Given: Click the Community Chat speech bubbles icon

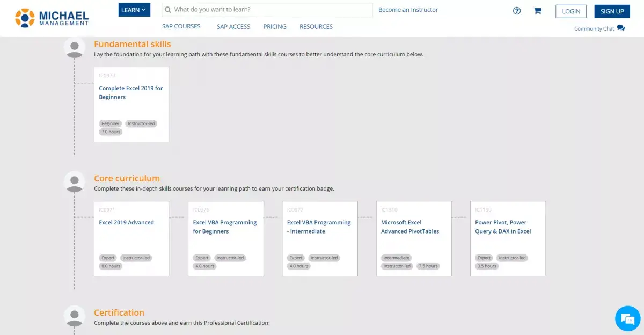Looking at the screenshot, I should point(621,28).
